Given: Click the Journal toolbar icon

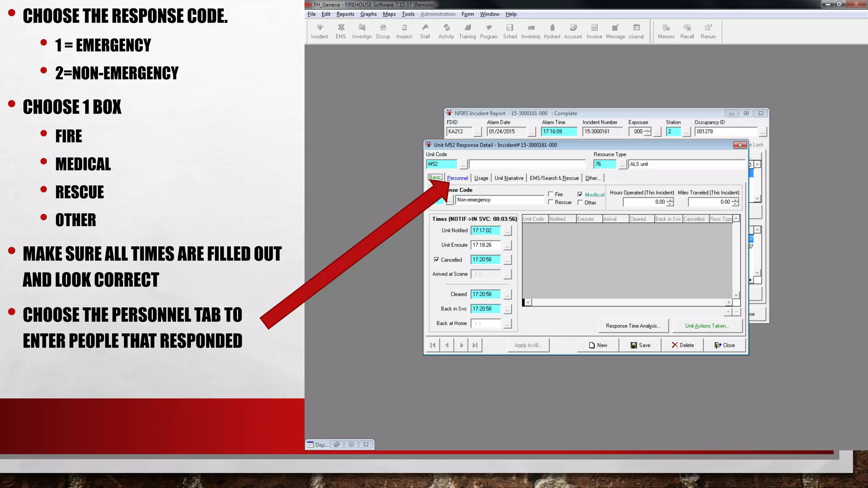Looking at the screenshot, I should point(636,31).
